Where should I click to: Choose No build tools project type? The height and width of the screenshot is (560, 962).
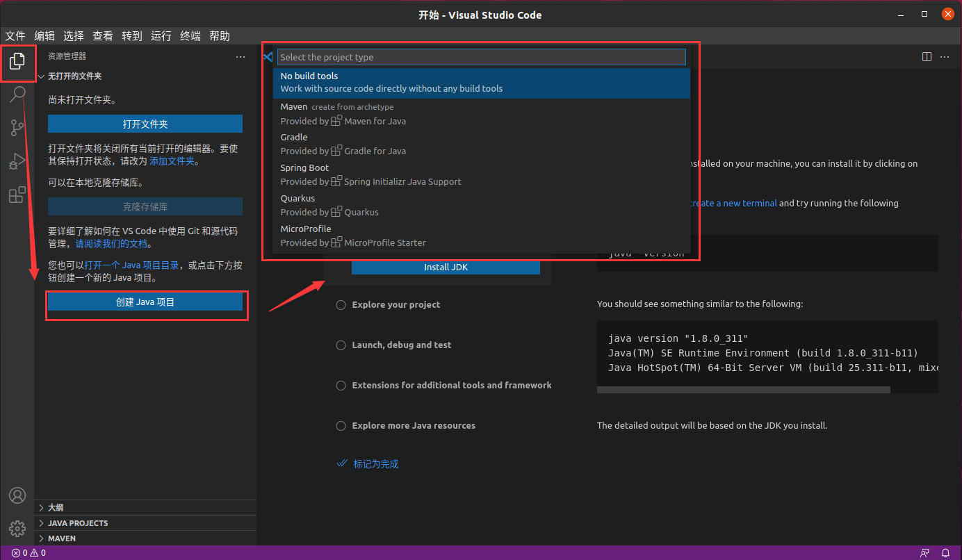482,83
